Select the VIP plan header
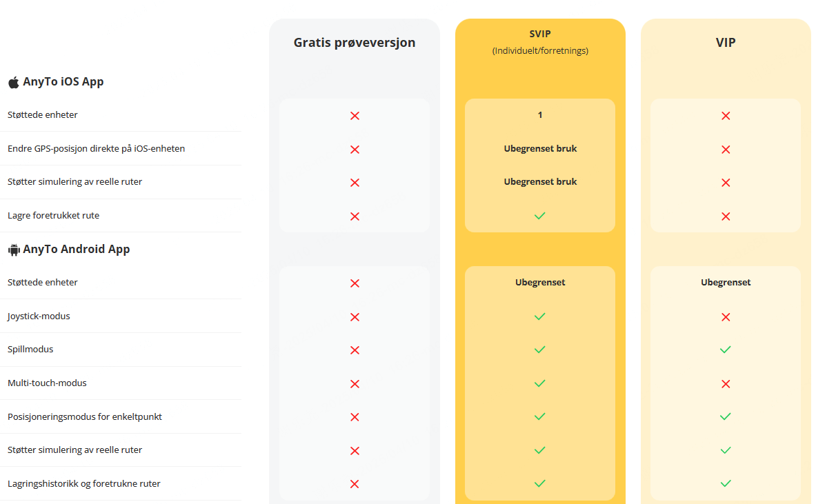This screenshot has width=816, height=504. 726,42
